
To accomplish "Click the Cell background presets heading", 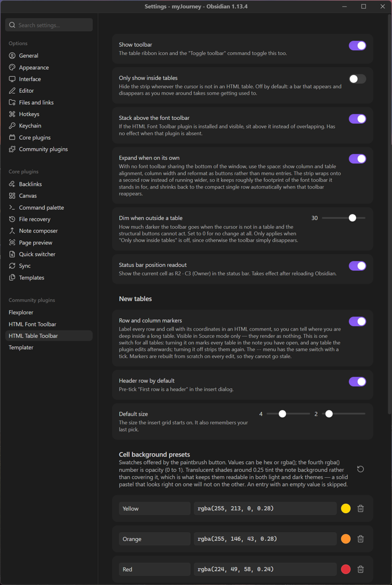I will click(x=155, y=454).
